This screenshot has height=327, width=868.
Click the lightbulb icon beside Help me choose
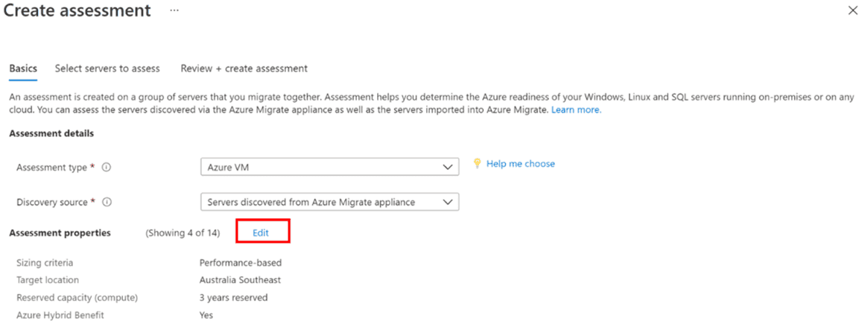tap(477, 164)
